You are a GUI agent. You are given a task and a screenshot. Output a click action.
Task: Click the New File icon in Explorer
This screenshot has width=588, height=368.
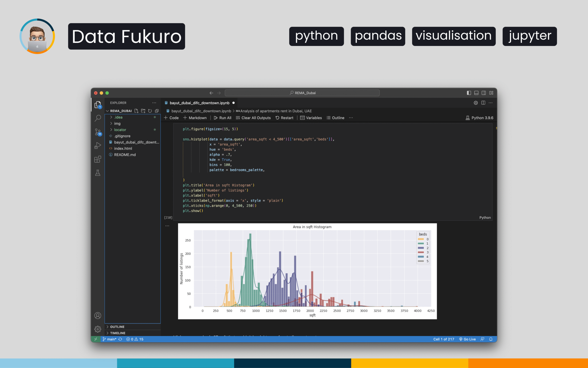pos(136,111)
